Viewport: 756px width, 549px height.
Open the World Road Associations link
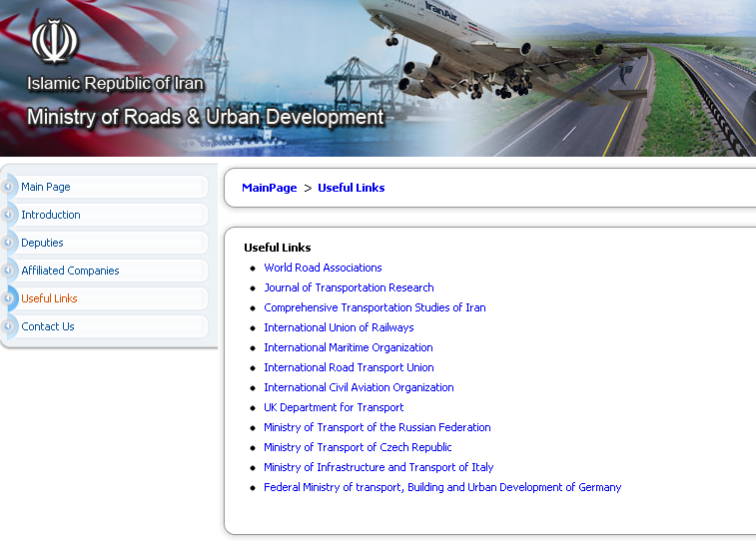click(323, 268)
